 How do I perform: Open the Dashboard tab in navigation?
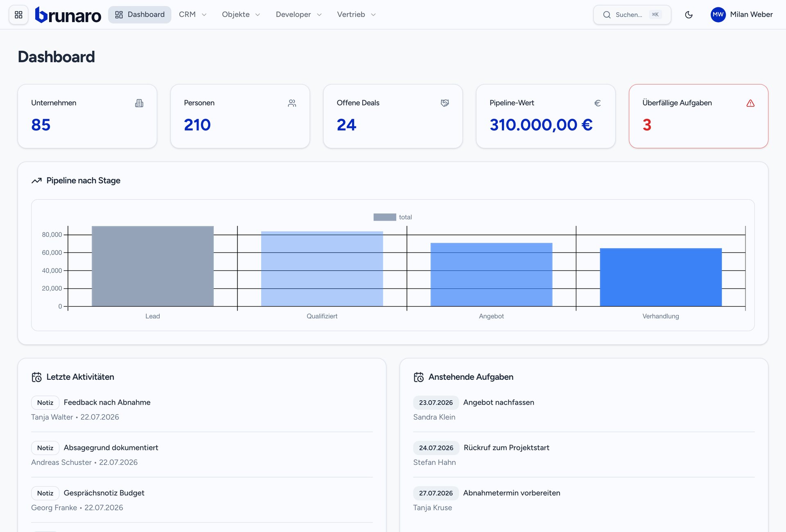(x=140, y=15)
